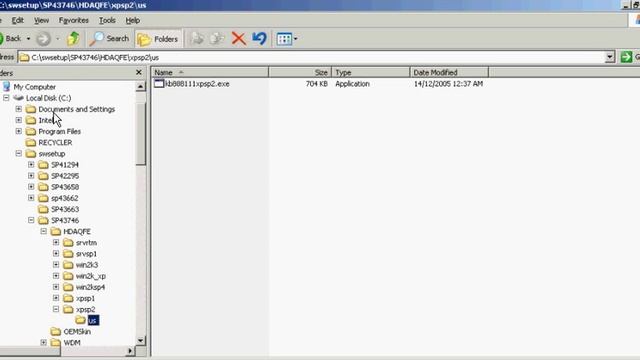Expand the xpsp1 folder node
This screenshot has height=360, width=640.
pos(56,298)
